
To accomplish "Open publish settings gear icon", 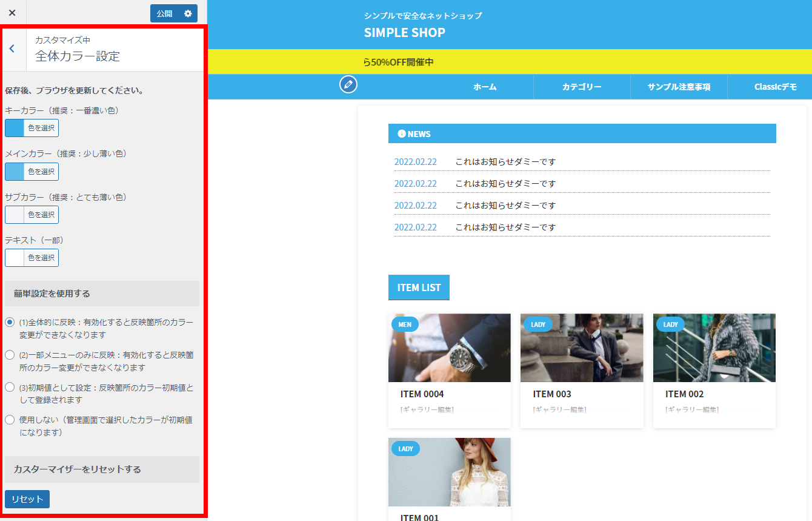I will pyautogui.click(x=188, y=13).
